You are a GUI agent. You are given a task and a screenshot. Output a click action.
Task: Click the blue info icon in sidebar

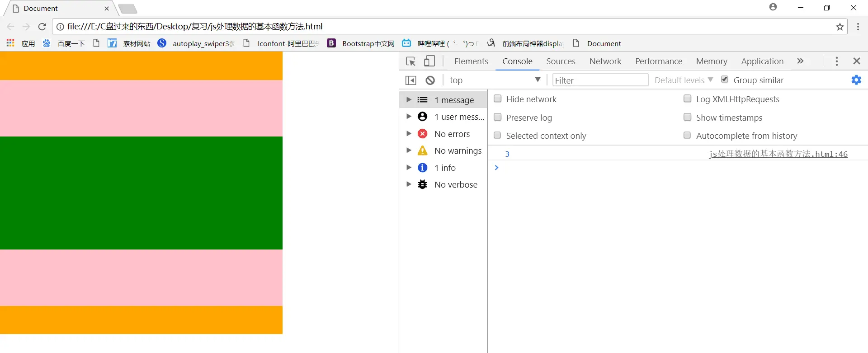coord(423,168)
